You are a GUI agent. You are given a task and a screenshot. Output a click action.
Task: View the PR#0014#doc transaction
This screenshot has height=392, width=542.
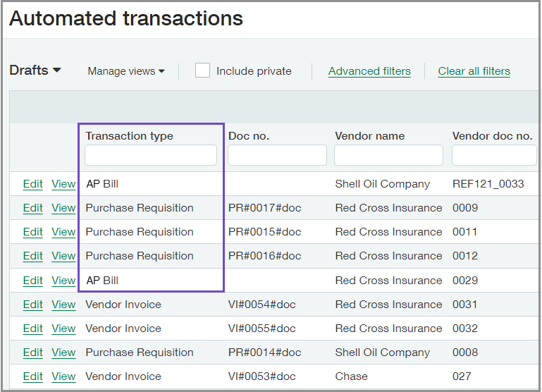click(x=63, y=353)
